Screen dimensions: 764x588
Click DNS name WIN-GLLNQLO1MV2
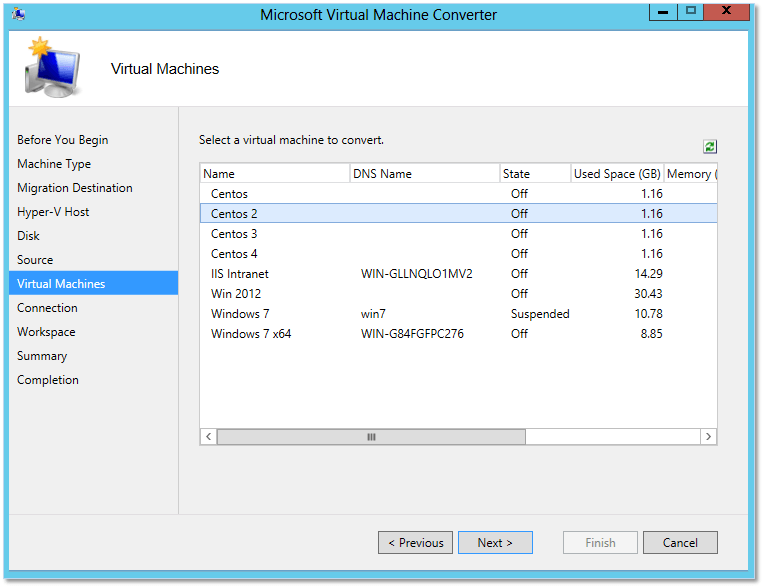(417, 274)
